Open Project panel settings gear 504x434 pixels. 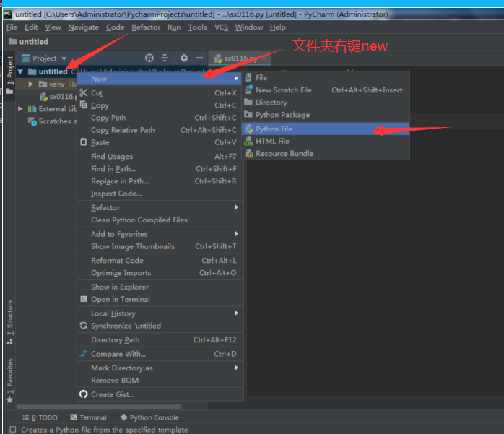pyautogui.click(x=184, y=58)
